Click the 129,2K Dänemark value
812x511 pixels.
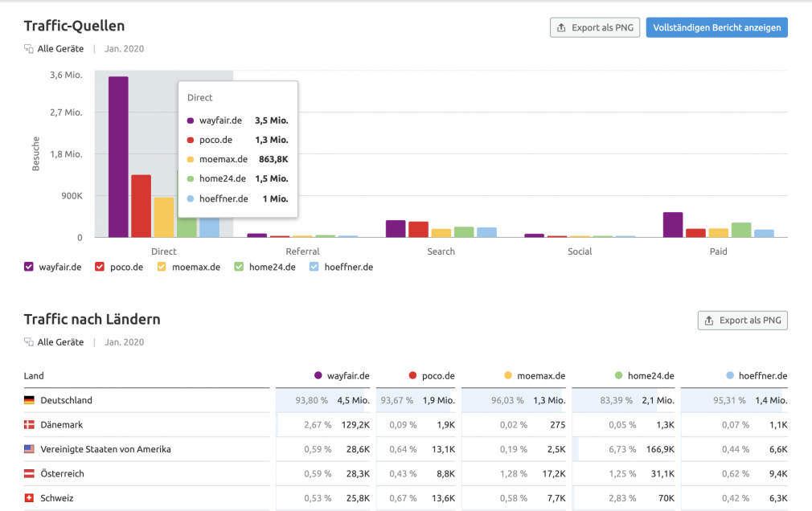click(356, 424)
